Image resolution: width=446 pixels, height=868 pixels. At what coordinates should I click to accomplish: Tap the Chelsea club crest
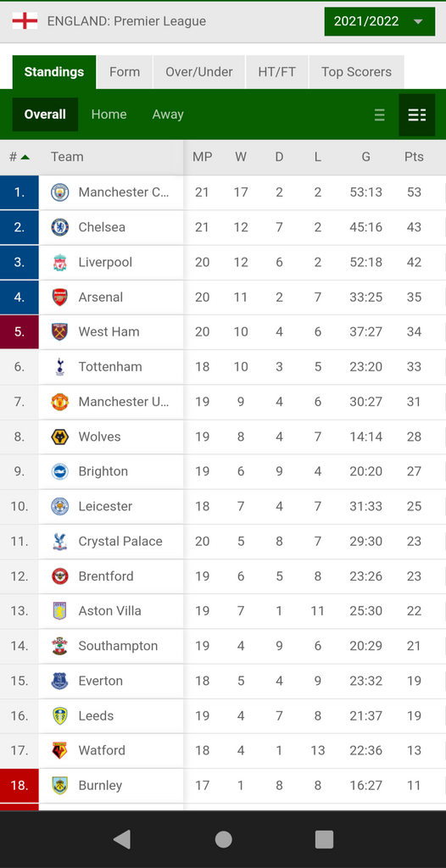(x=60, y=227)
